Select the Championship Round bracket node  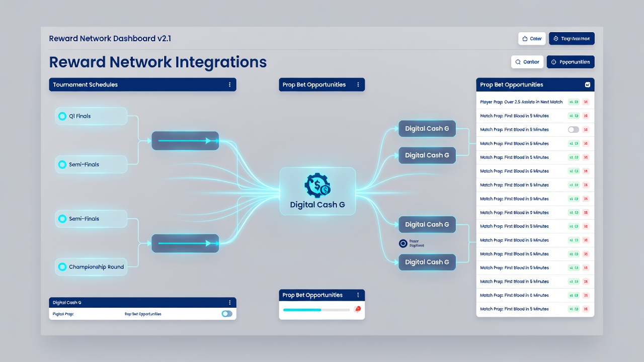coord(91,267)
